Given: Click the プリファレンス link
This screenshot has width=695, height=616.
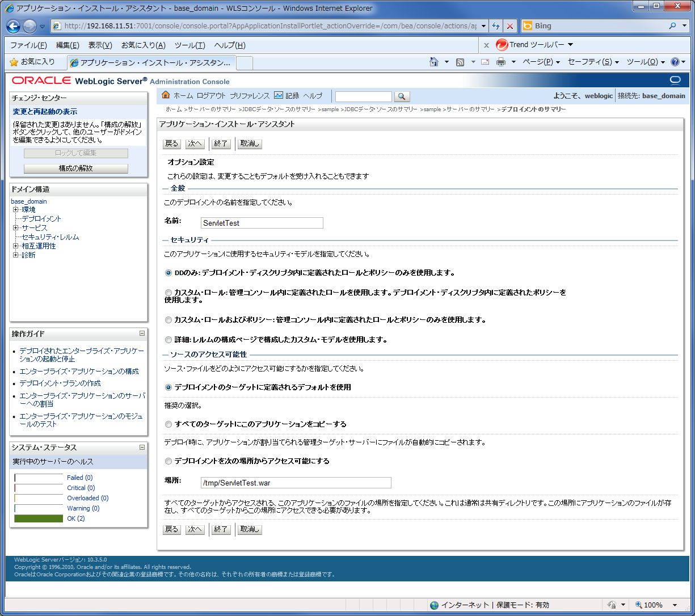Looking at the screenshot, I should [x=250, y=96].
